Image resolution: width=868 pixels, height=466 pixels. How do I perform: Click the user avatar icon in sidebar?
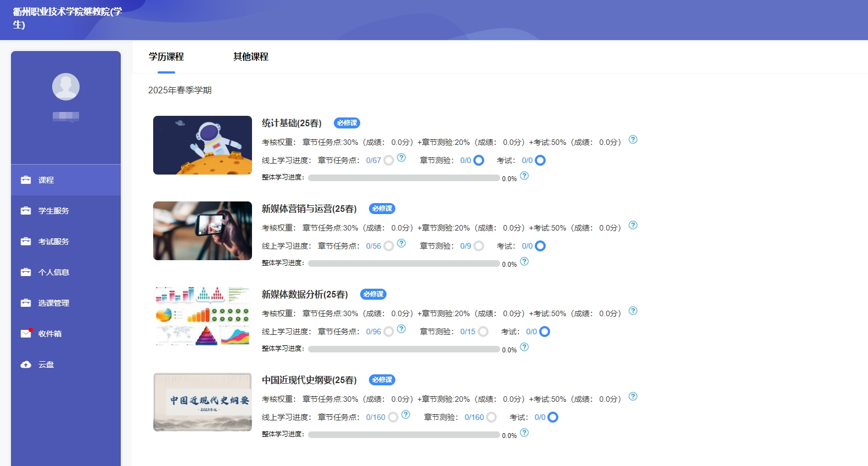(66, 87)
